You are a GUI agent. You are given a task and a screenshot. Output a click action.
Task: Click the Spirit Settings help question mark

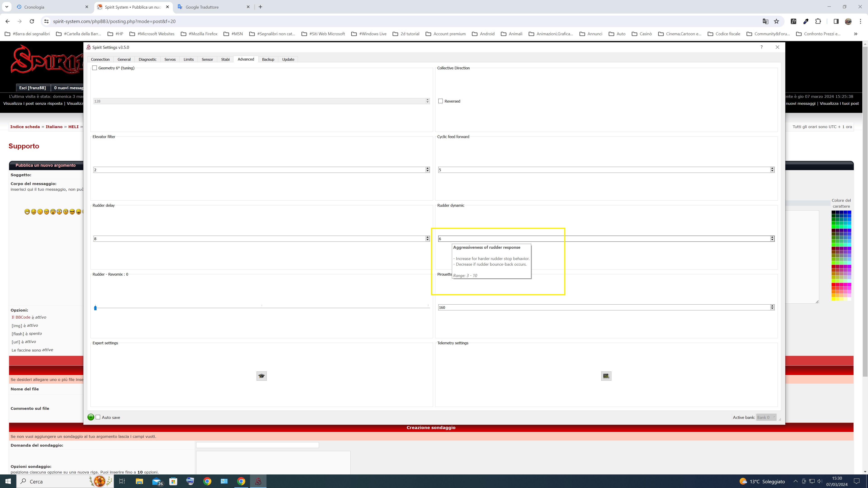(x=762, y=47)
